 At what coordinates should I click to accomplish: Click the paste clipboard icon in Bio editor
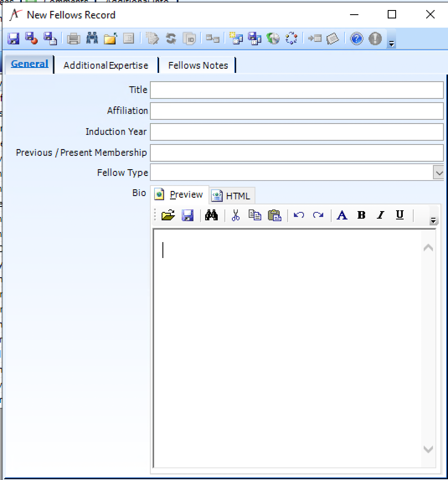pos(274,215)
